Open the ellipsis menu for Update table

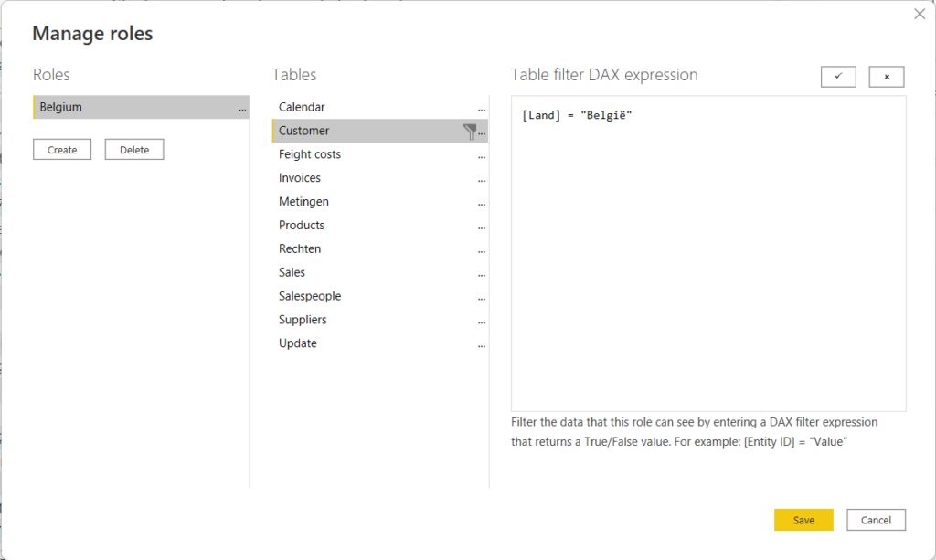[482, 344]
